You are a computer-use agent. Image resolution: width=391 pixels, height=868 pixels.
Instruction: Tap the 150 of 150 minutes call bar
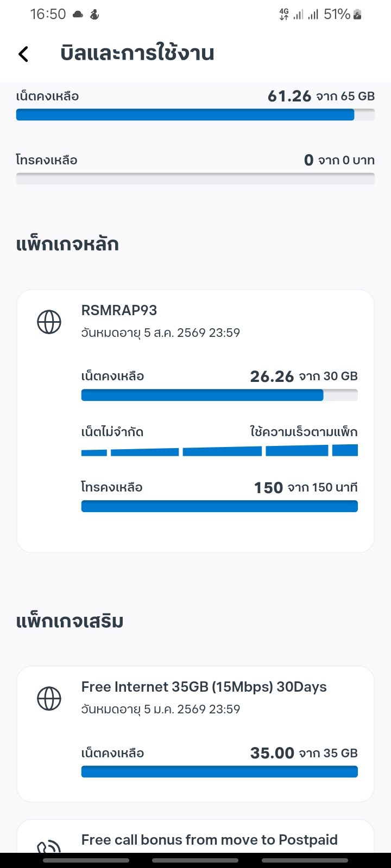click(x=219, y=506)
